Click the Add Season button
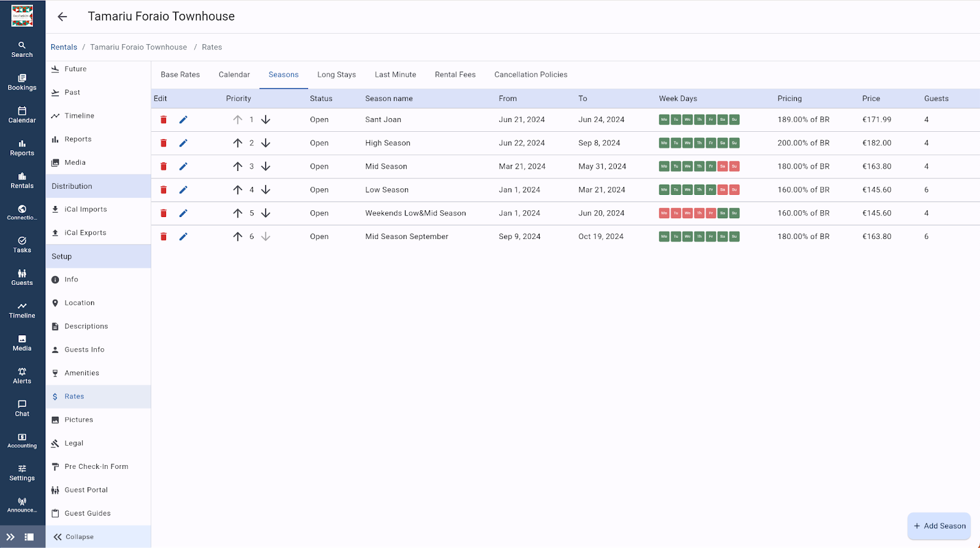 pyautogui.click(x=939, y=526)
